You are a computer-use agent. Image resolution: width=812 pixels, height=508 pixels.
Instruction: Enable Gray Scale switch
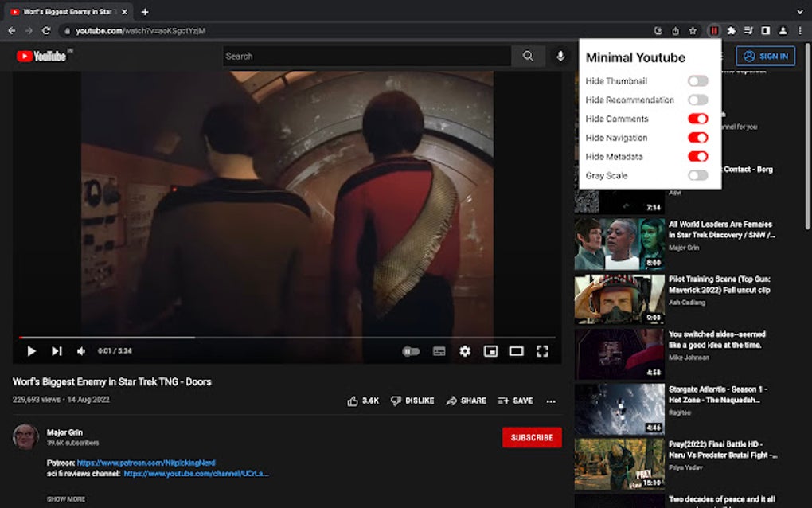[697, 175]
